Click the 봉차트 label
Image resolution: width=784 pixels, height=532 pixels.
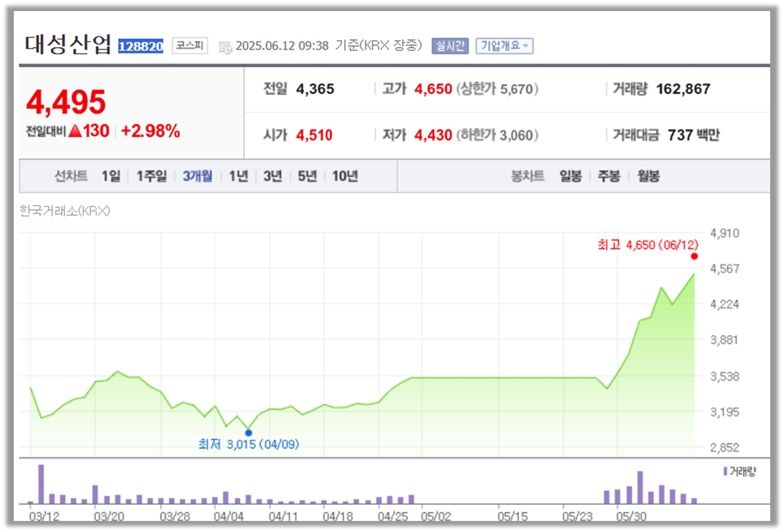[x=527, y=176]
